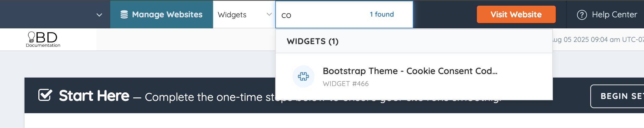Viewport: 644px width, 128px height.
Task: Click the lightbulb icon in the logo
Action: tap(31, 37)
